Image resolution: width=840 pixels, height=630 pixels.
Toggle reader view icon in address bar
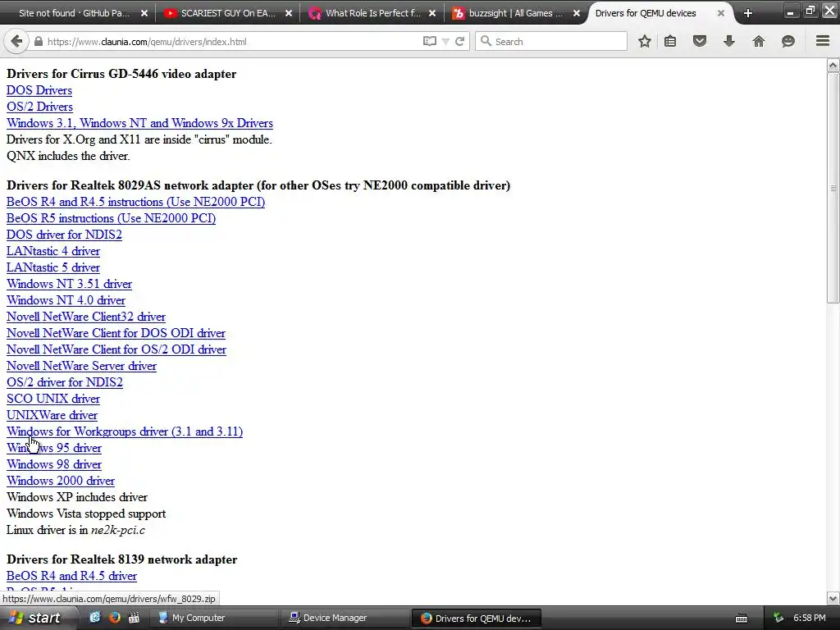click(430, 41)
